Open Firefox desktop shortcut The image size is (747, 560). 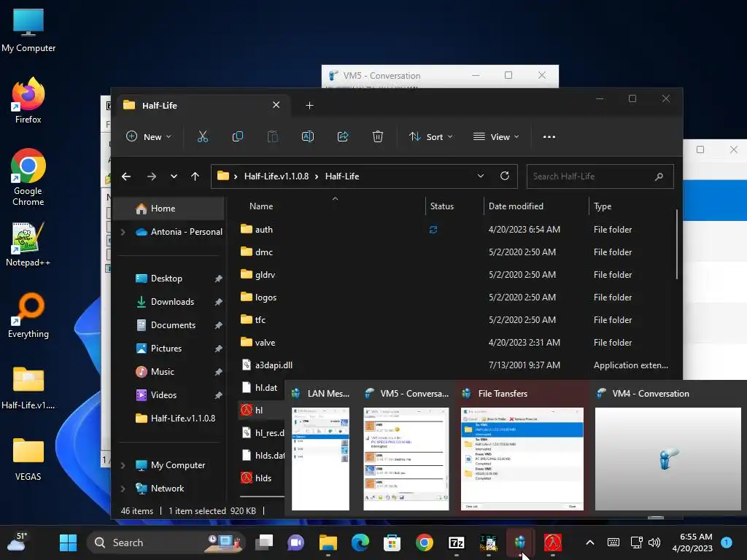click(28, 101)
